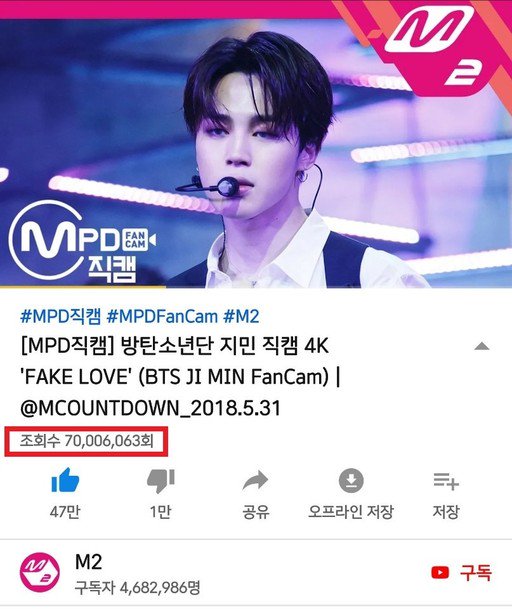Screen dimensions: 512x609
Task: Open the M2 channel avatar
Action: pyautogui.click(x=40, y=572)
